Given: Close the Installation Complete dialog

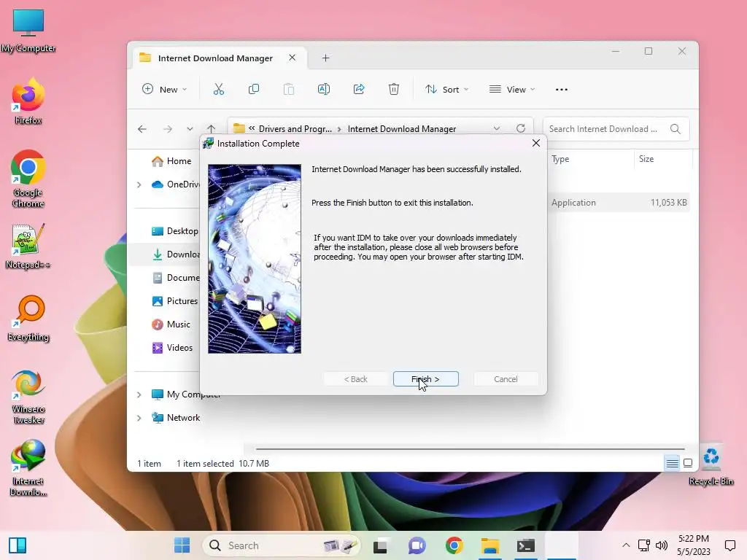Looking at the screenshot, I should coord(536,144).
